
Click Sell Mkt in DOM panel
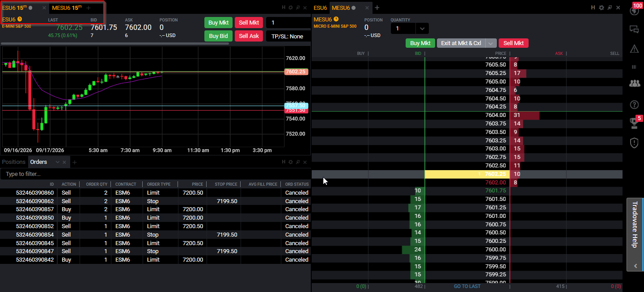[x=513, y=43]
